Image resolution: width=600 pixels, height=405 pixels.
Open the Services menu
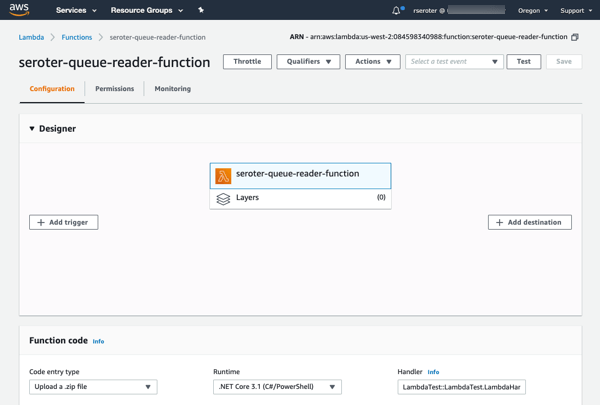(x=76, y=10)
